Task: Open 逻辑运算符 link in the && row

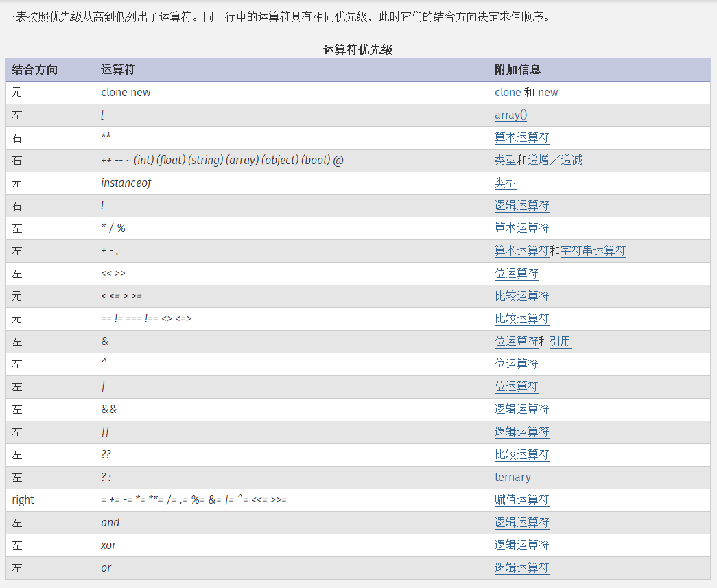Action: click(x=521, y=409)
